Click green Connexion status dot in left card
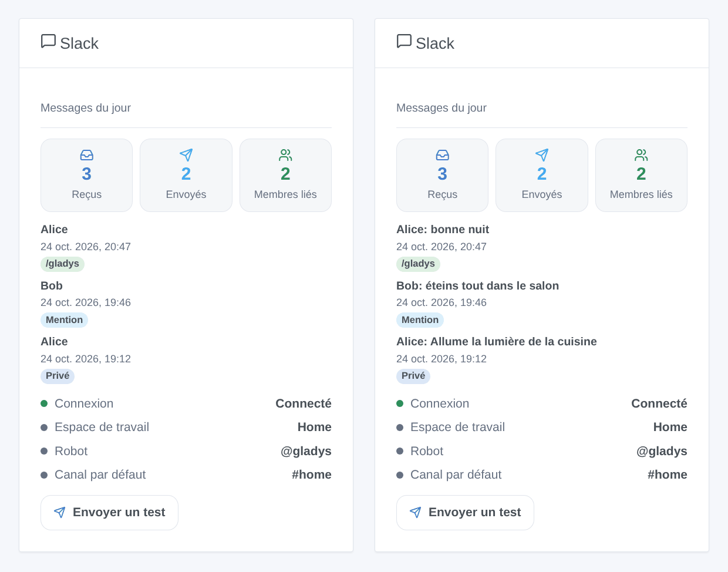Image resolution: width=728 pixels, height=572 pixels. coord(44,403)
